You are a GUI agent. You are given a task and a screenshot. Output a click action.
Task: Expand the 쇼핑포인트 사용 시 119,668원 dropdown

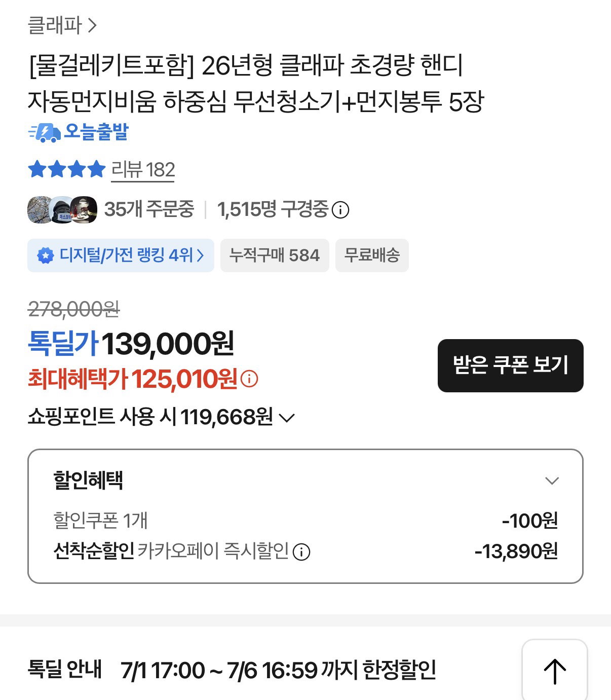coord(161,417)
